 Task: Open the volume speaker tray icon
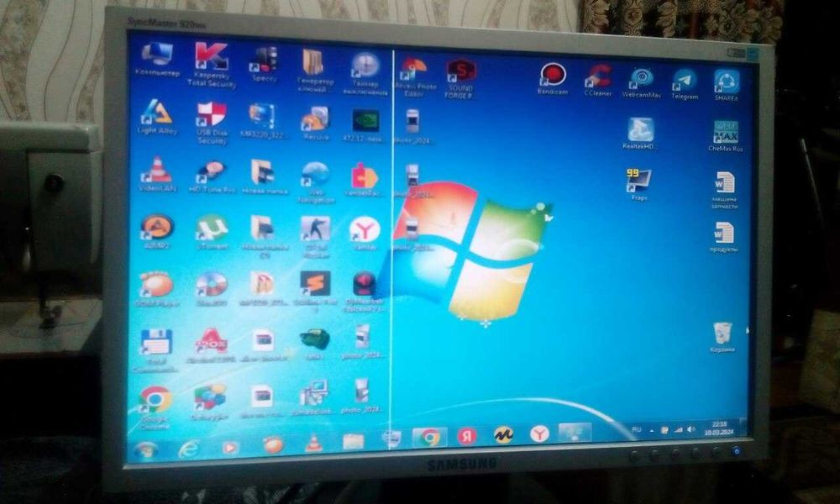tap(691, 429)
